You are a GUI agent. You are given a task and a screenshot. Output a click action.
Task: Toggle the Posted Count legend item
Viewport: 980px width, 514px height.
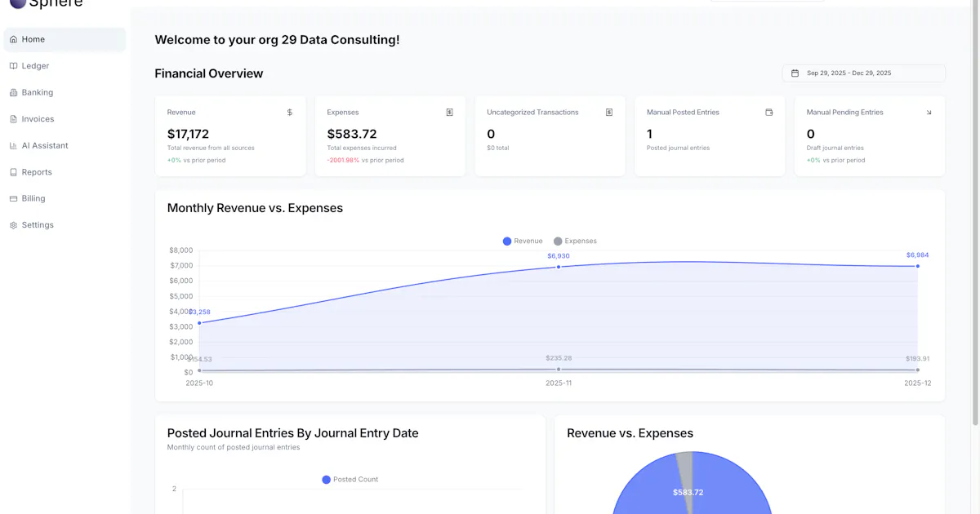pos(350,480)
